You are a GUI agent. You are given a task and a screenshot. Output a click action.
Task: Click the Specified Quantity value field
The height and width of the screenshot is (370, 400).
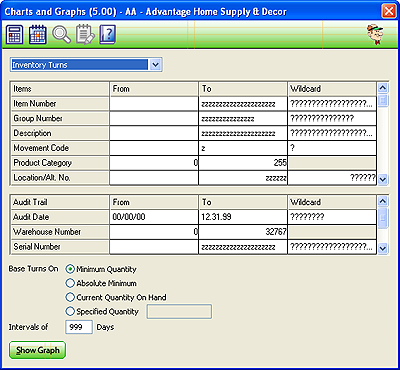click(x=179, y=311)
